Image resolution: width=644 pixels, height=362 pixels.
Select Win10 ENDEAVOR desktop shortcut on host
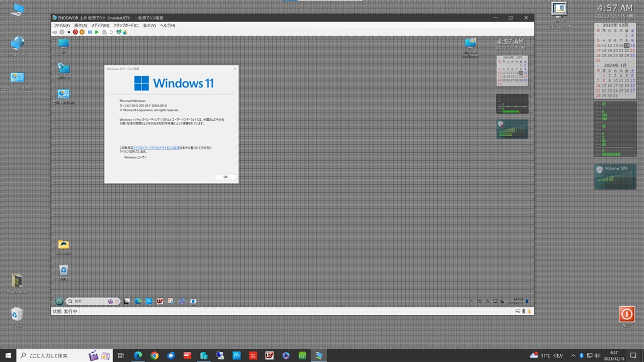[x=559, y=15]
